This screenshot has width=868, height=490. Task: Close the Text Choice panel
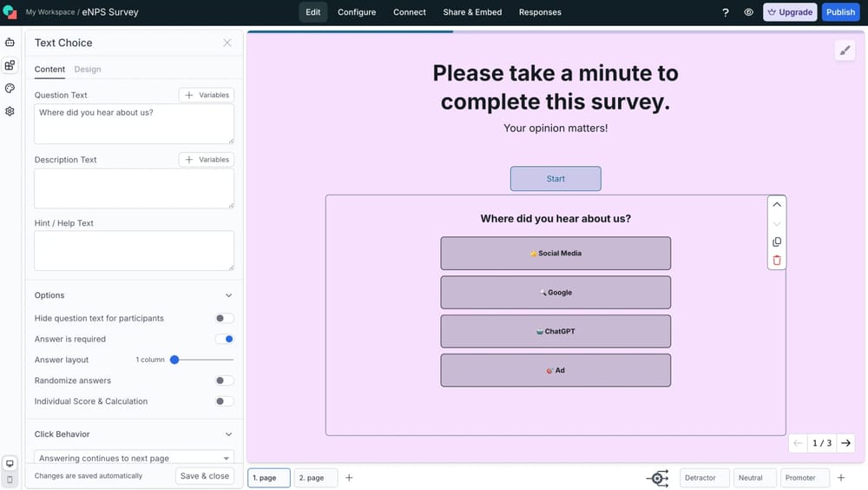(227, 43)
